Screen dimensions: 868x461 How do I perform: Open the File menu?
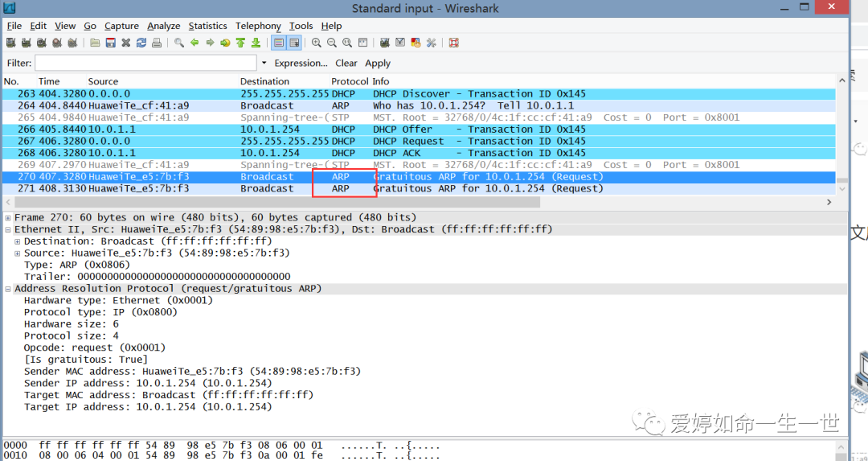tap(14, 26)
